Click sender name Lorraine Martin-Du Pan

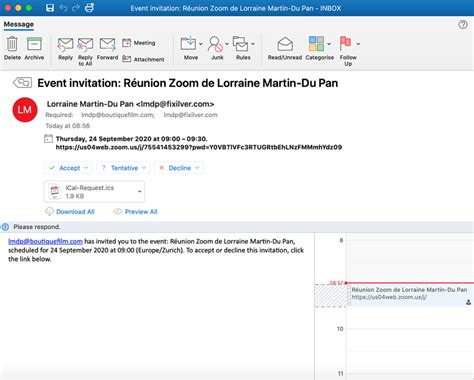pos(90,104)
